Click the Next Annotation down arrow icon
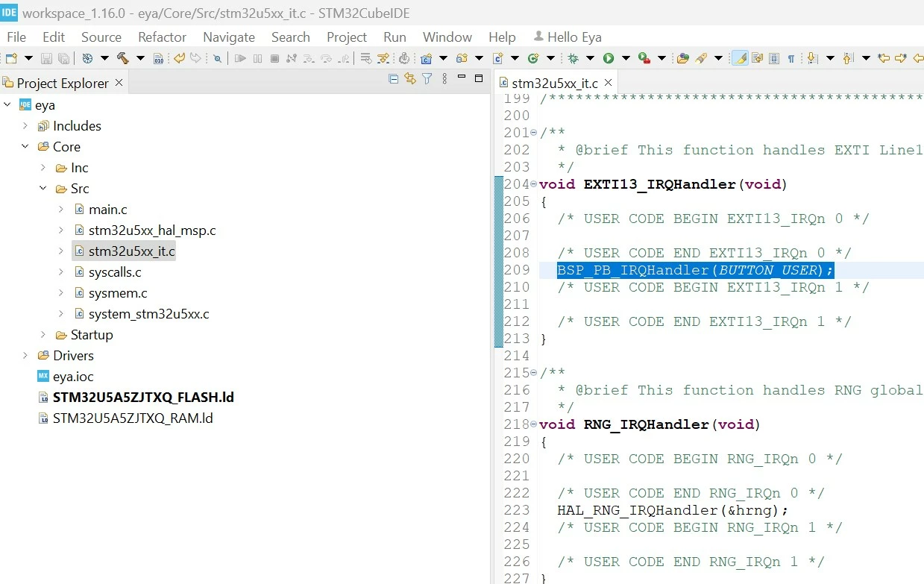The height and width of the screenshot is (584, 924). click(811, 58)
